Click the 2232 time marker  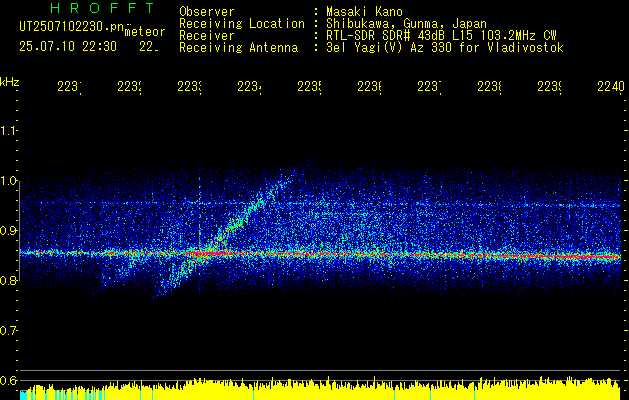click(x=130, y=86)
